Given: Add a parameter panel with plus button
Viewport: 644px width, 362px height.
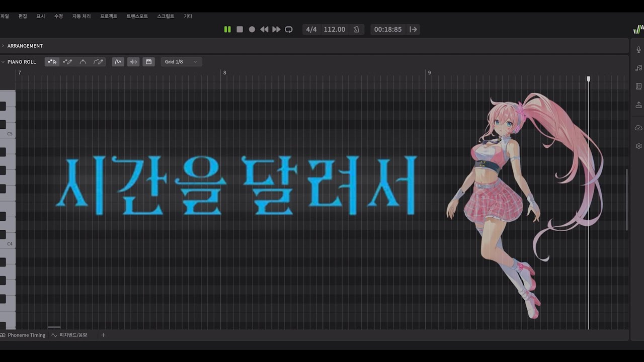Looking at the screenshot, I should coord(104,335).
